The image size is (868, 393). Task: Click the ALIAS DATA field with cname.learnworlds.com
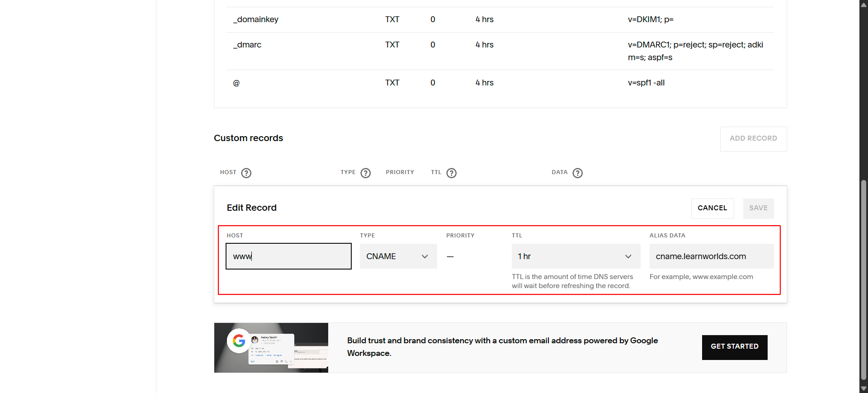tap(712, 256)
